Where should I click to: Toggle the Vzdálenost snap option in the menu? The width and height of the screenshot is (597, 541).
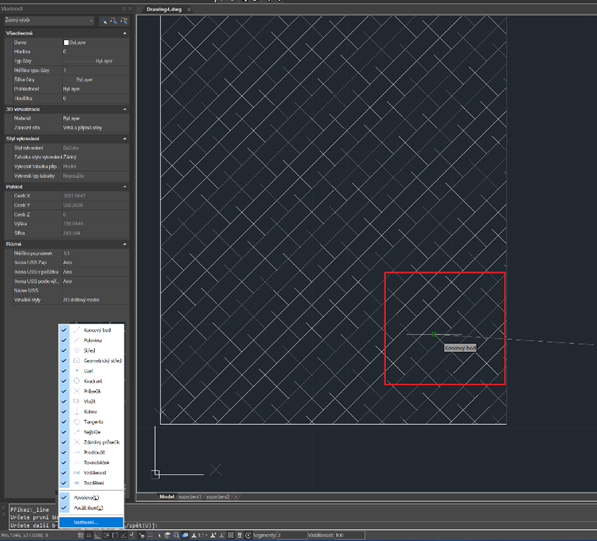coord(91,473)
